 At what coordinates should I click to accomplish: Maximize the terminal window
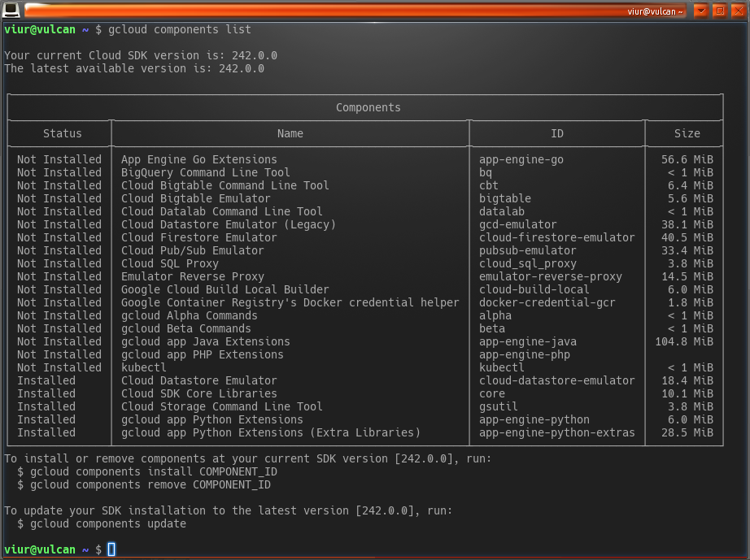point(720,11)
